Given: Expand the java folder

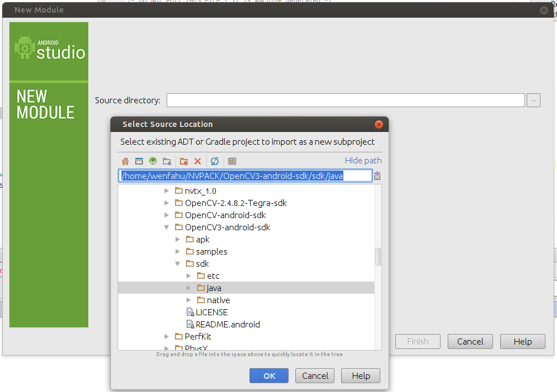Looking at the screenshot, I should 189,288.
